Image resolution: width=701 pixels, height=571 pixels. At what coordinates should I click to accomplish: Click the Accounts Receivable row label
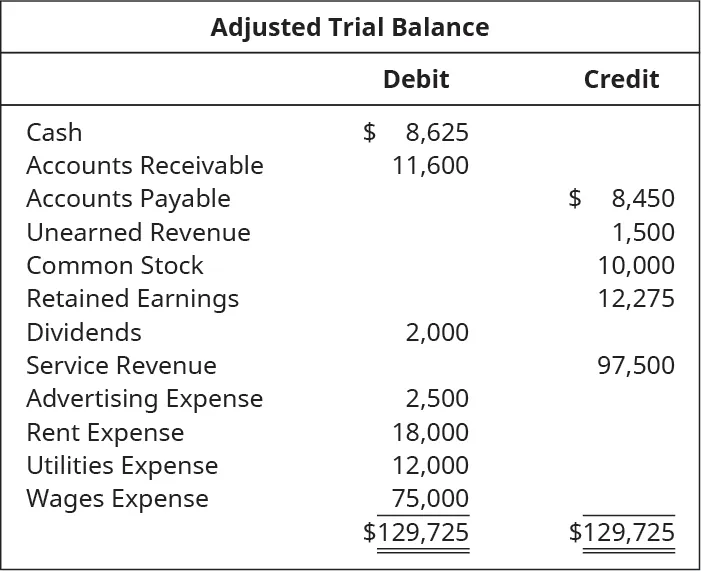click(145, 165)
